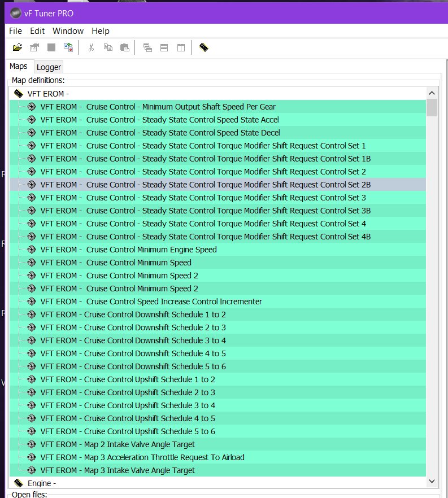Click the map list scrollbar thumb
448x498 pixels.
[432, 108]
